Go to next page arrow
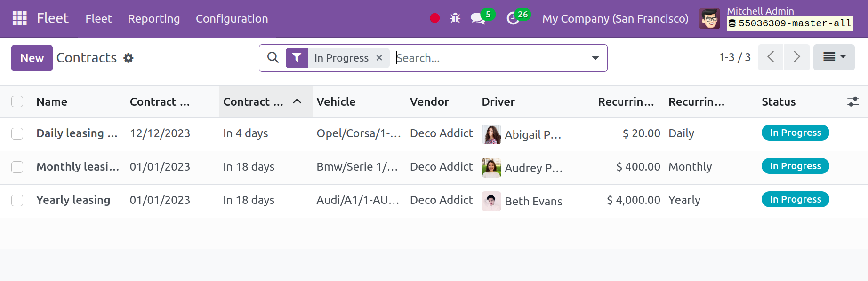The width and height of the screenshot is (868, 281). (x=797, y=57)
